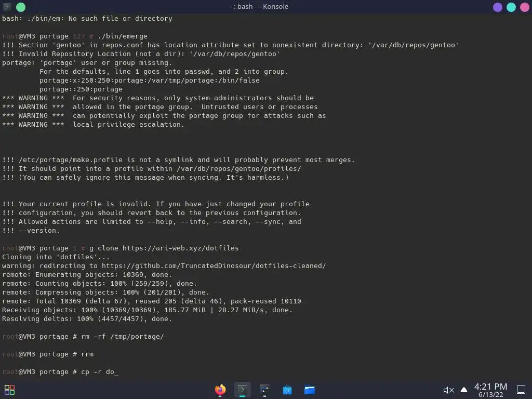
Task: Click '/etc/portage/make.profile is not a symlink' line
Action: (x=179, y=159)
